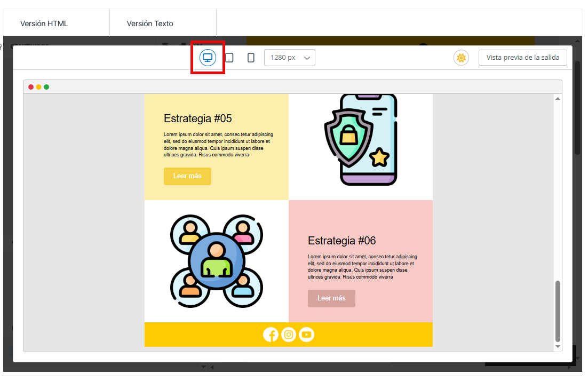Screen dimensions: 588x381
Task: Click 'Leer más' under Estrategia #05
Action: point(187,176)
